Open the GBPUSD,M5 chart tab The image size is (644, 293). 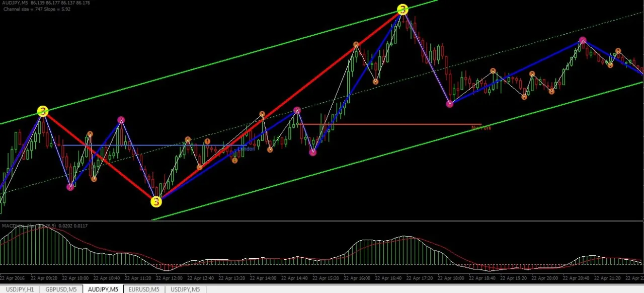pyautogui.click(x=61, y=289)
